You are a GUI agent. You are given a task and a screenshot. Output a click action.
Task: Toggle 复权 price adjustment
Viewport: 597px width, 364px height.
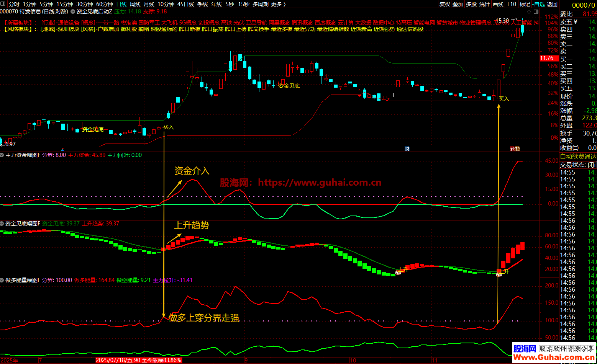coord(444,4)
